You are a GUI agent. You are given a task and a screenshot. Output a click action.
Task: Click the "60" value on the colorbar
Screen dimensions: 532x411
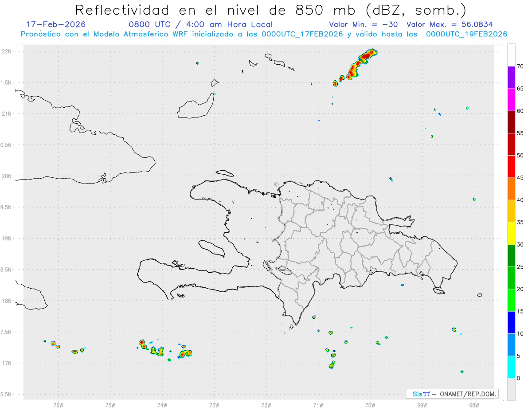(x=520, y=111)
